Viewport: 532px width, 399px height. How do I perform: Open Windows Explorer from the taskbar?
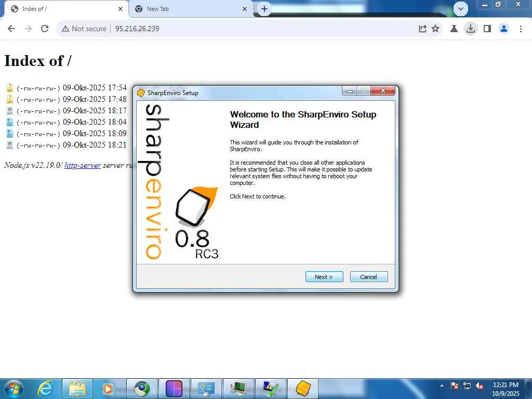(77, 389)
